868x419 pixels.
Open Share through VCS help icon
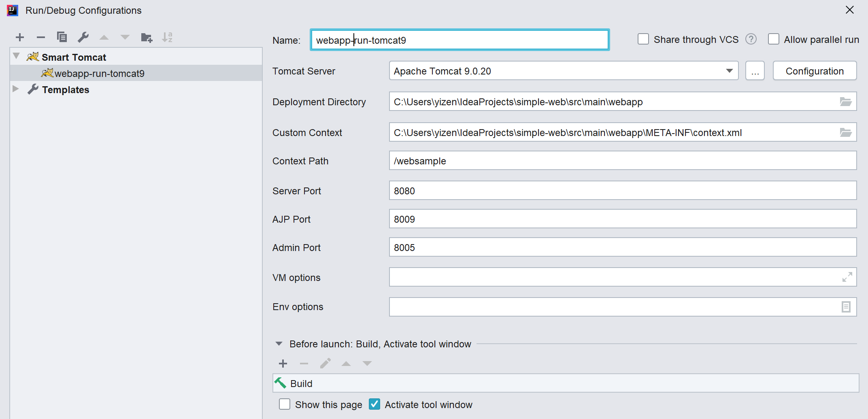751,39
